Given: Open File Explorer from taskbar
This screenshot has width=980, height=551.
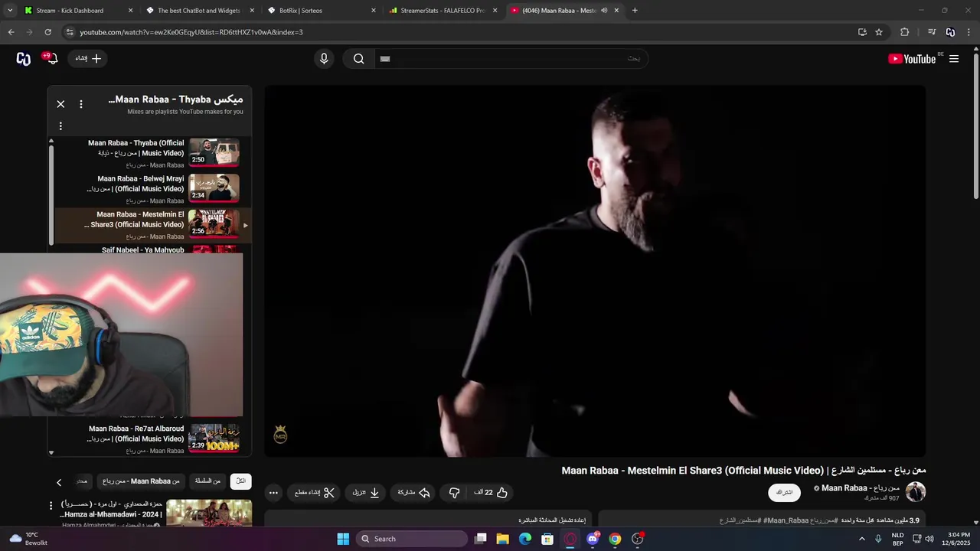Looking at the screenshot, I should tap(503, 539).
